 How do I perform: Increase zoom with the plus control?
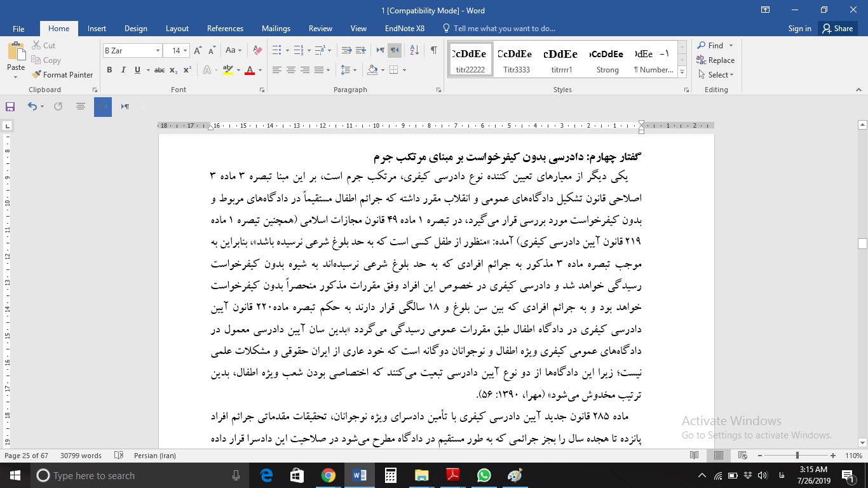[x=832, y=456]
